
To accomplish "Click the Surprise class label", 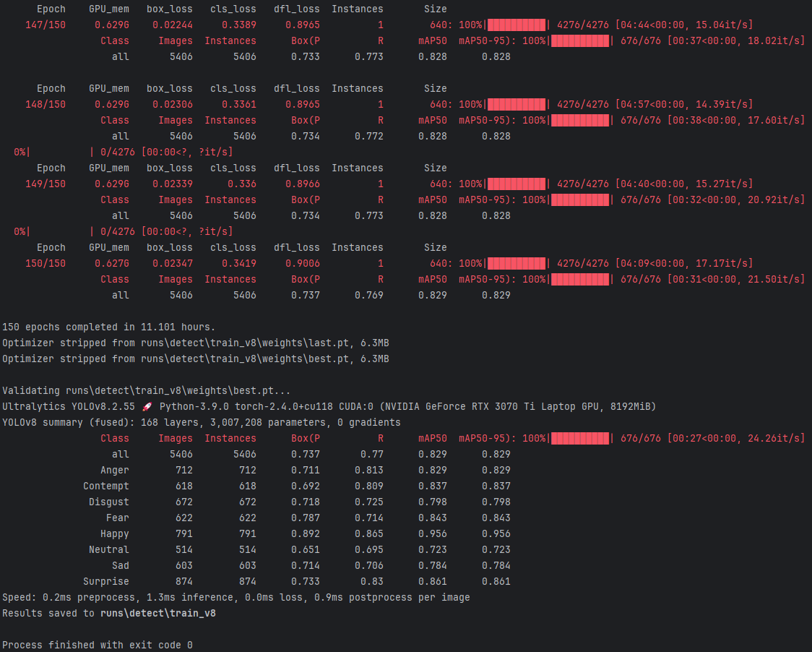I will point(106,581).
